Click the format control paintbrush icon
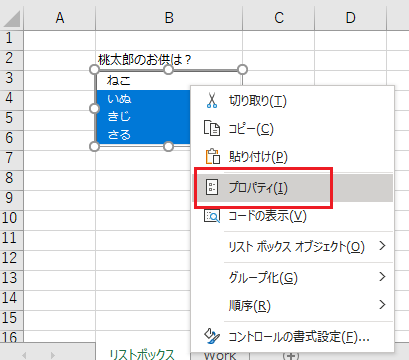409x360 pixels. click(x=212, y=336)
